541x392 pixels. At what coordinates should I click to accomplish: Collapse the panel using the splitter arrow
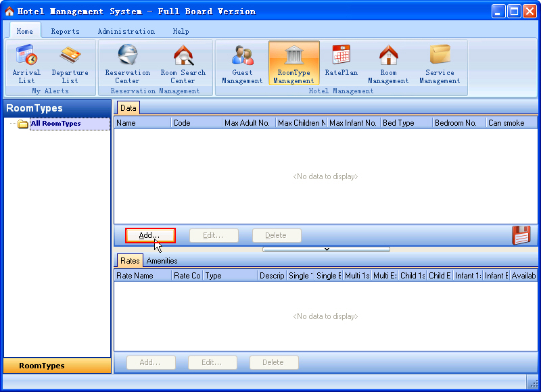(x=326, y=249)
